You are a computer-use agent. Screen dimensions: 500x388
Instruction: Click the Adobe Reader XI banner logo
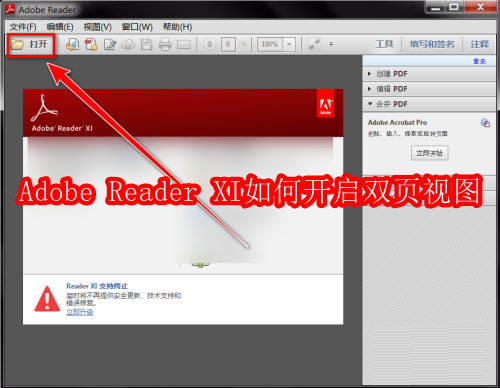pos(62,113)
